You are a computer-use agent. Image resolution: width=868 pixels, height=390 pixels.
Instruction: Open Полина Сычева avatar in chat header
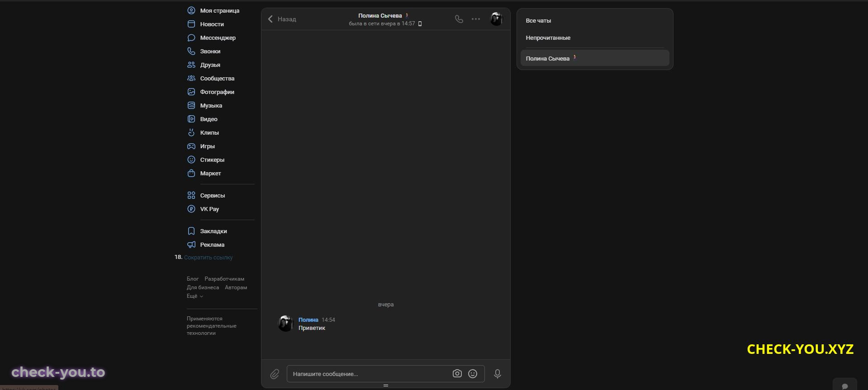497,19
